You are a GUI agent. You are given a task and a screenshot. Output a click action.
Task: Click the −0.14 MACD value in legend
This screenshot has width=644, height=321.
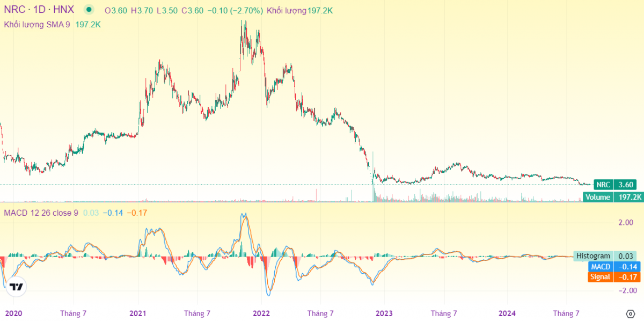point(113,213)
